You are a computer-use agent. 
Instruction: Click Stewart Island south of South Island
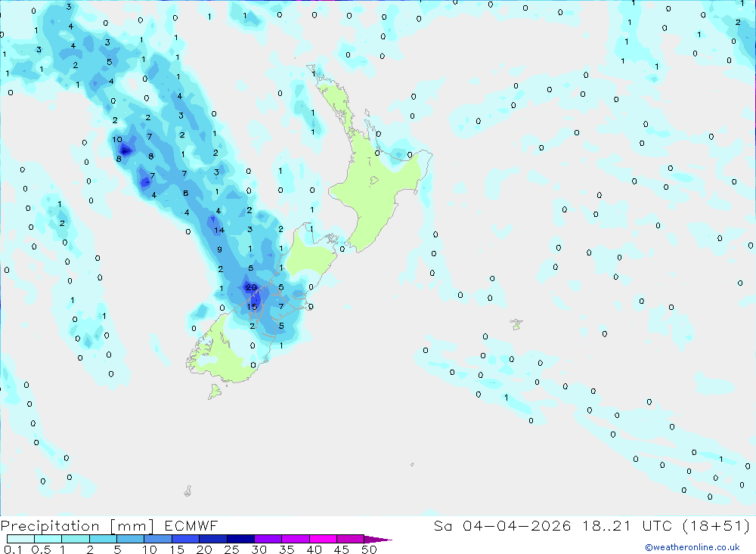(214, 392)
